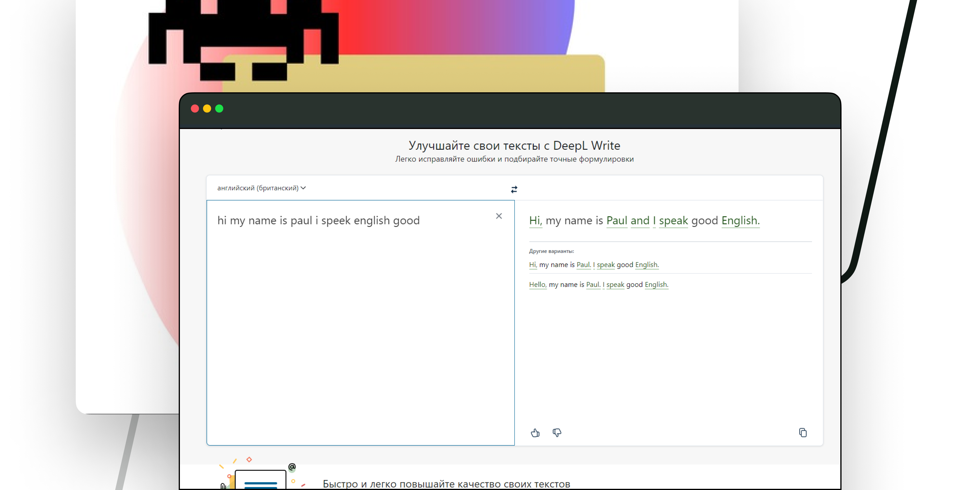Select alternative starting with 'Hello, my name'
The height and width of the screenshot is (490, 980).
[x=598, y=285]
